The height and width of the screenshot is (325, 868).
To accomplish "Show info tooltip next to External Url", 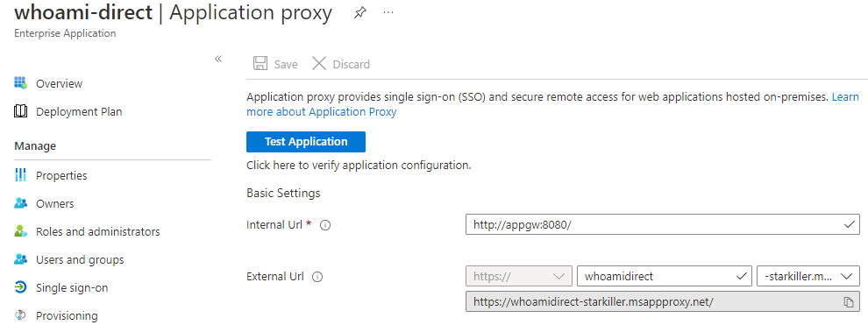I will pyautogui.click(x=317, y=278).
